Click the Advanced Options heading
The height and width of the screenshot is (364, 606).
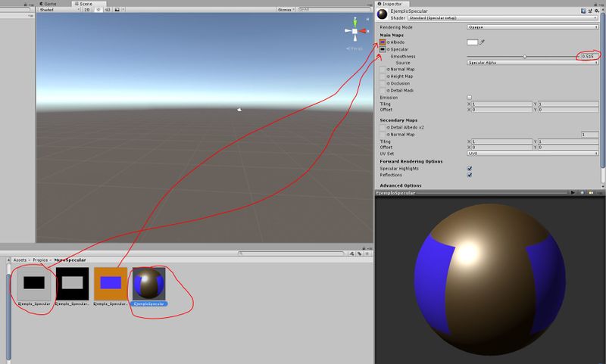(x=401, y=185)
